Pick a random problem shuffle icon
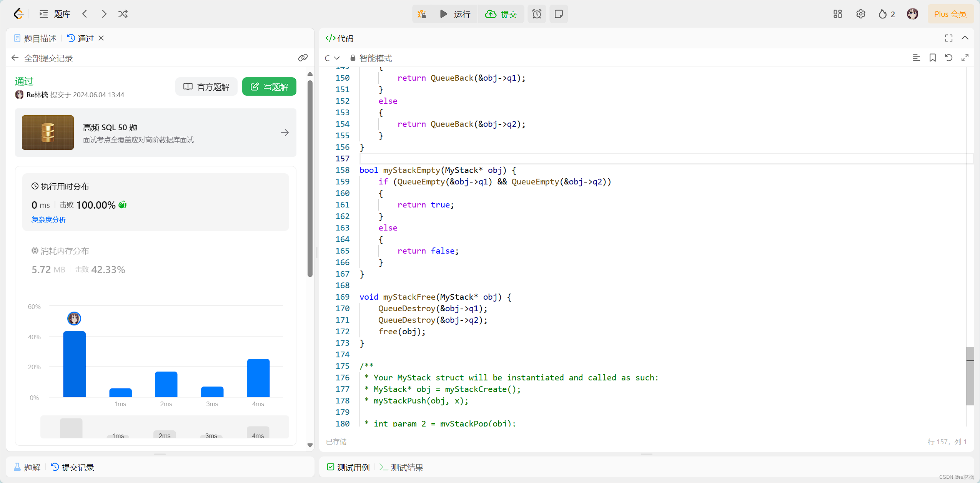Viewport: 980px width, 483px height. [x=123, y=14]
